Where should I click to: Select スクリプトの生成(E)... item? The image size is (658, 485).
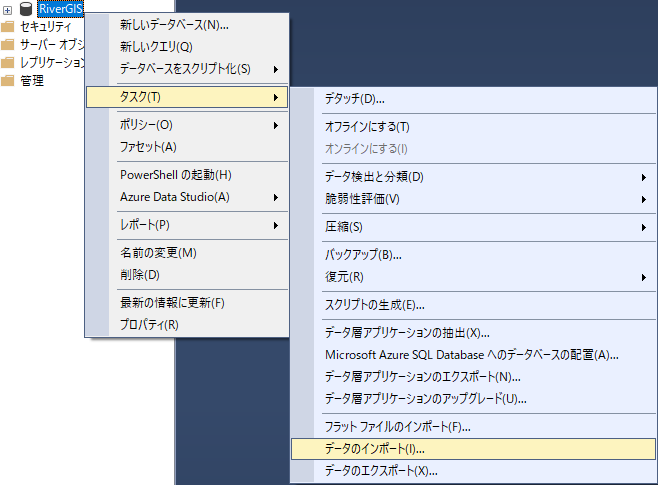[x=375, y=304]
